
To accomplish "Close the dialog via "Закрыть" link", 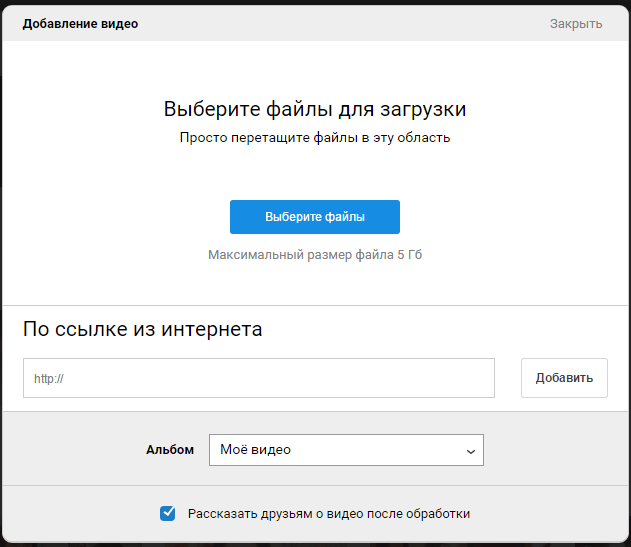I will coord(576,24).
